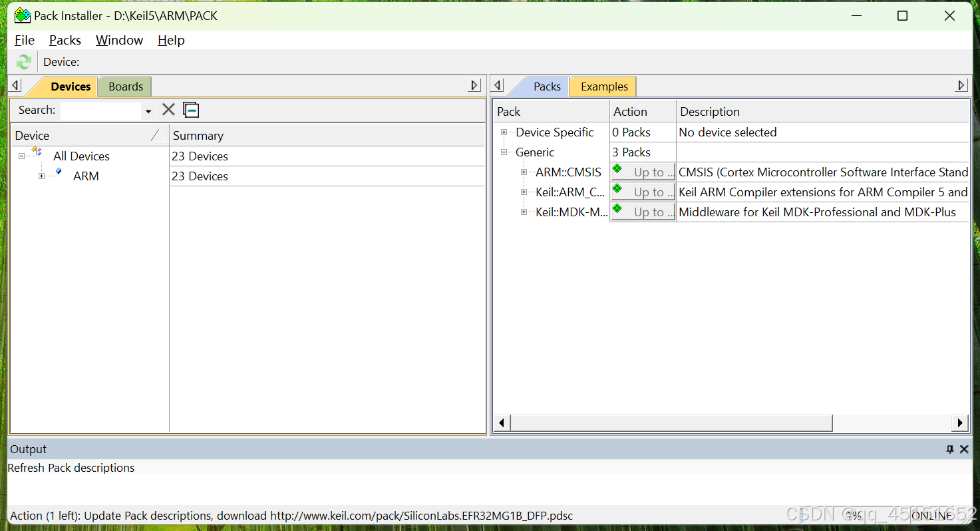Open the File menu
The height and width of the screenshot is (531, 980).
click(24, 40)
